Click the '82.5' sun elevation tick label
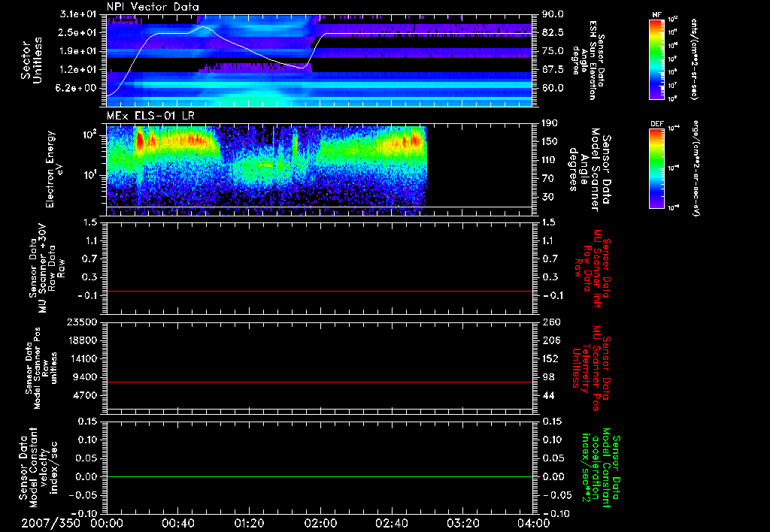Image resolution: width=770 pixels, height=532 pixels. tap(553, 32)
